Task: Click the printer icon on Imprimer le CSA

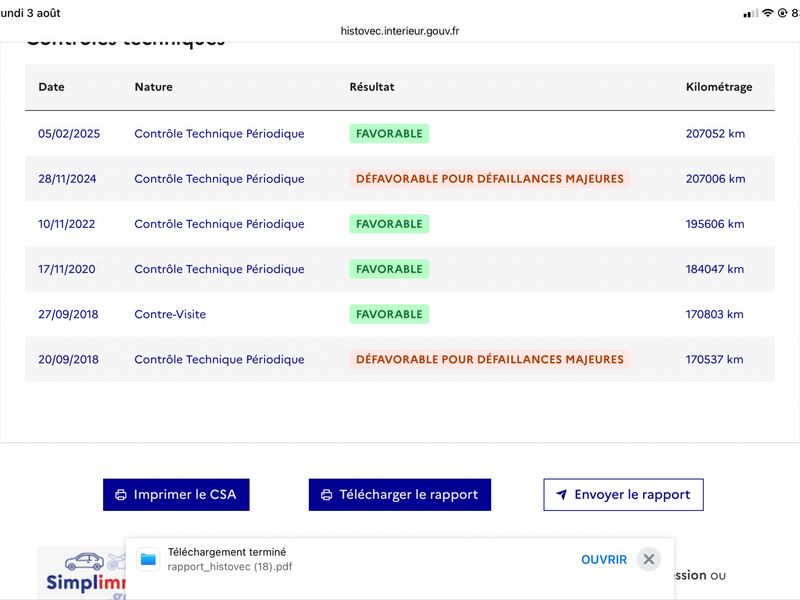Action: 121,494
